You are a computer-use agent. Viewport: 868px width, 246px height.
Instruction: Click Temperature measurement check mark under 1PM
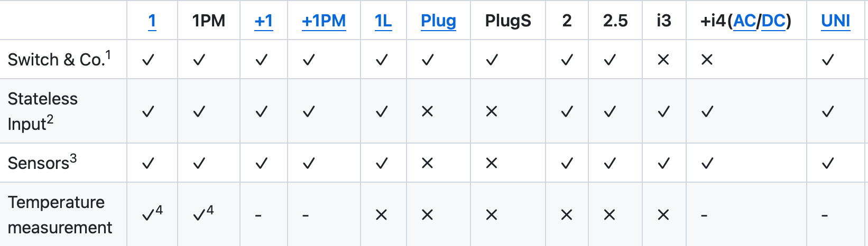point(200,215)
